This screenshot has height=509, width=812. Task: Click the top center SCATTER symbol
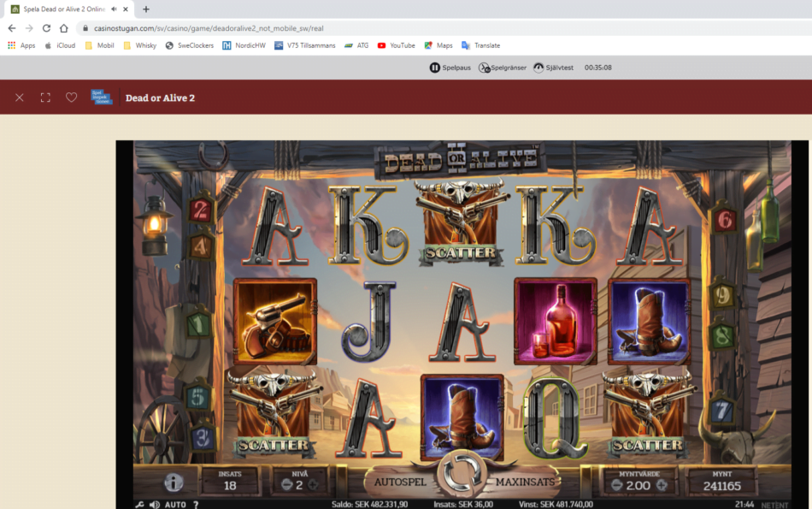point(461,223)
